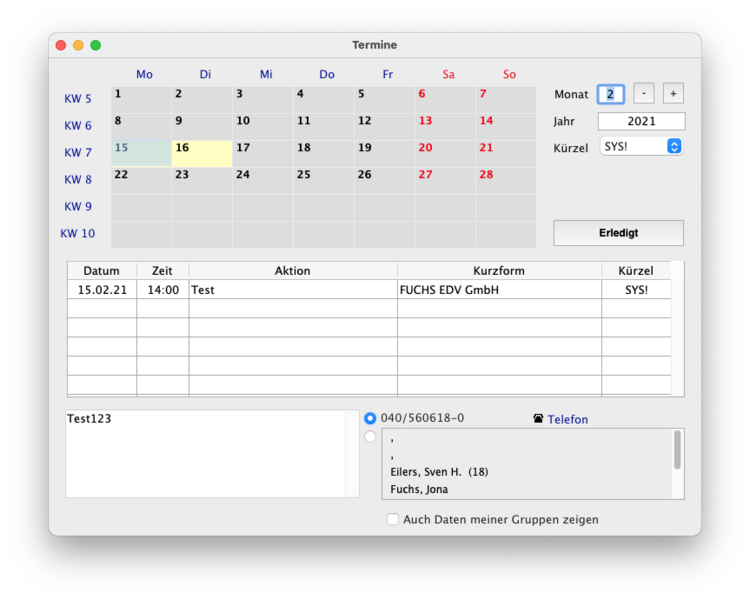Click the KW 7 week label
Viewport: 750px width, 600px height.
(x=78, y=153)
